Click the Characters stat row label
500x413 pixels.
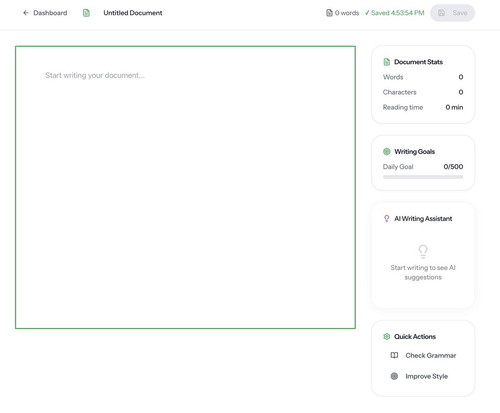tap(400, 92)
